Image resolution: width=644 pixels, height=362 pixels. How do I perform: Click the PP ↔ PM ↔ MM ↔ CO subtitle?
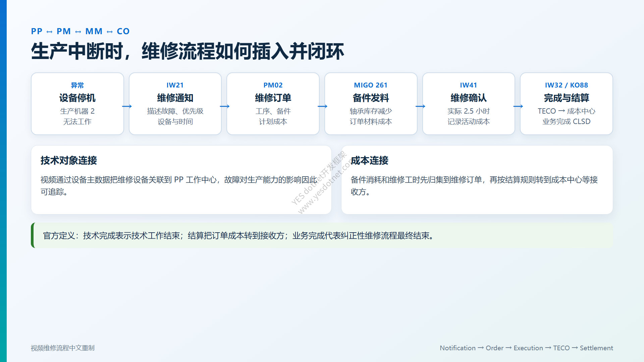pos(80,31)
